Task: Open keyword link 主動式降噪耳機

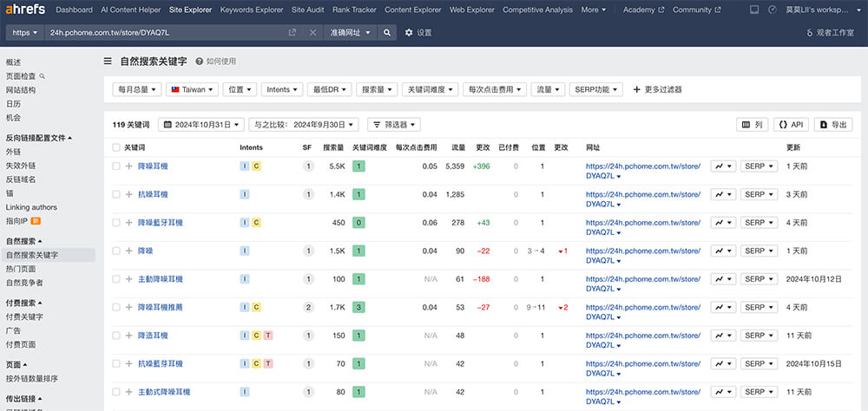Action: [x=164, y=392]
